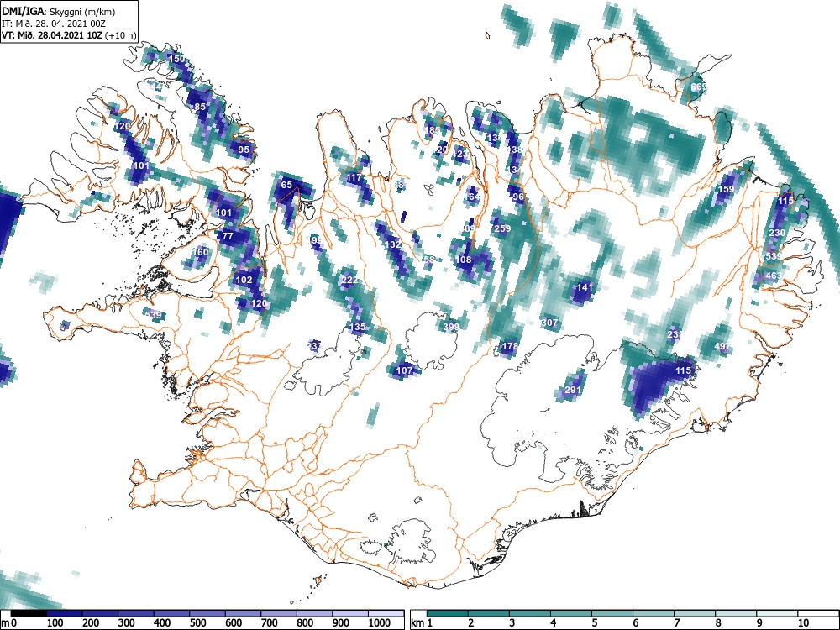Viewport: 840px width, 630px height.
Task: Click the '291' visibility value
Action: (x=573, y=390)
